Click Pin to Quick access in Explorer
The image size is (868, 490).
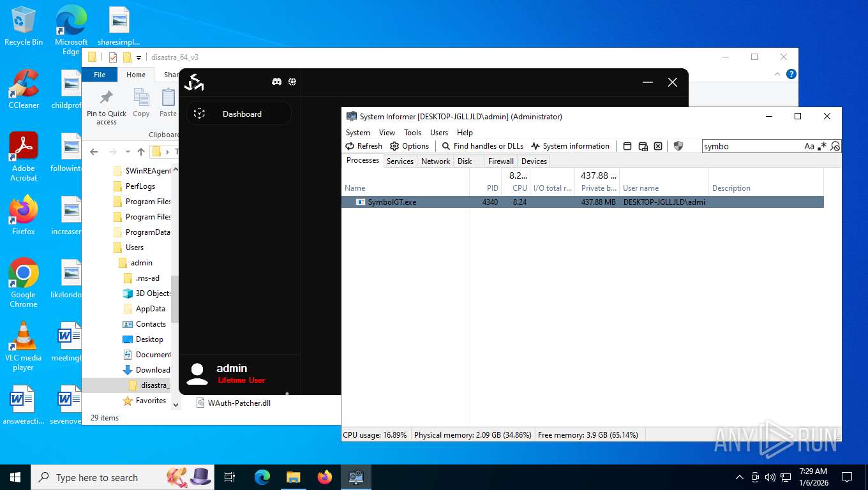[x=107, y=107]
